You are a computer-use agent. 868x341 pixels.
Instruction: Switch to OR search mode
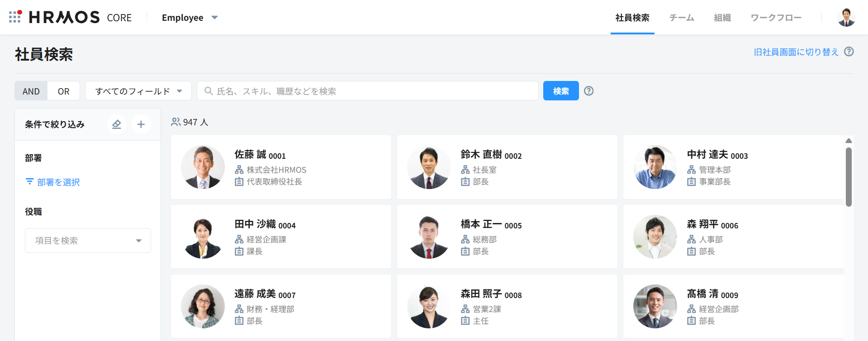pyautogui.click(x=64, y=91)
